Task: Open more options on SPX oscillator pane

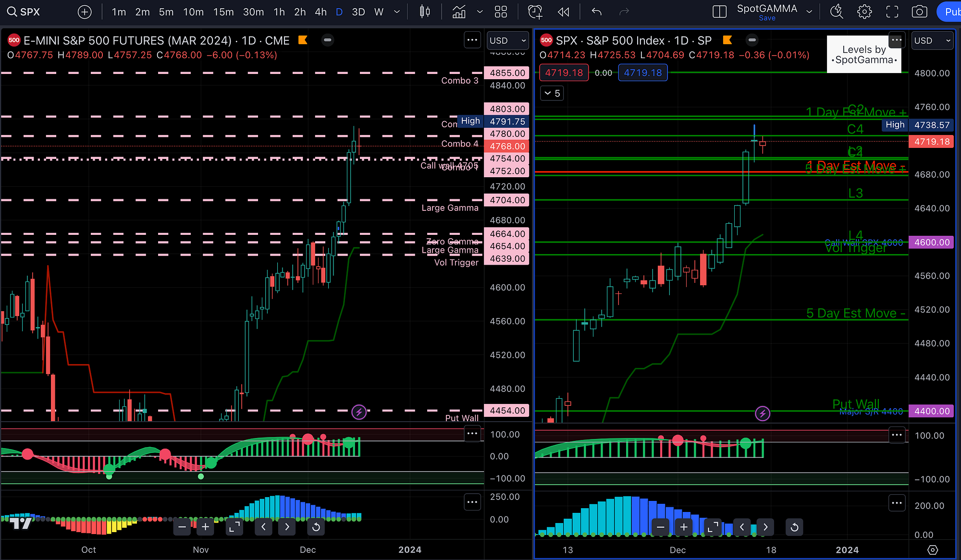Action: (x=897, y=435)
